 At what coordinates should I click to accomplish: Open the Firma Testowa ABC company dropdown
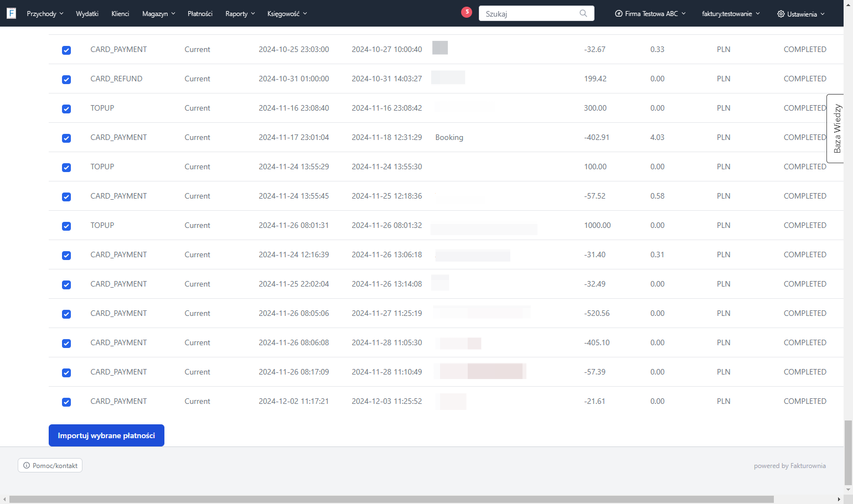[x=650, y=14]
